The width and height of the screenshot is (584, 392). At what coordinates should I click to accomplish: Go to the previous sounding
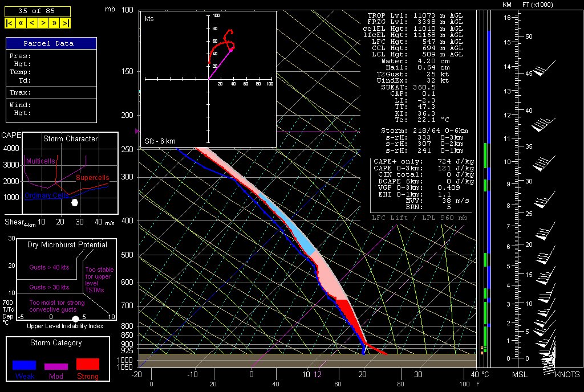coord(32,23)
